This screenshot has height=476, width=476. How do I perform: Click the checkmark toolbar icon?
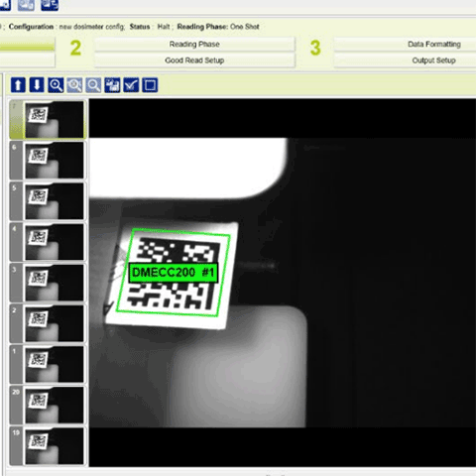point(131,85)
